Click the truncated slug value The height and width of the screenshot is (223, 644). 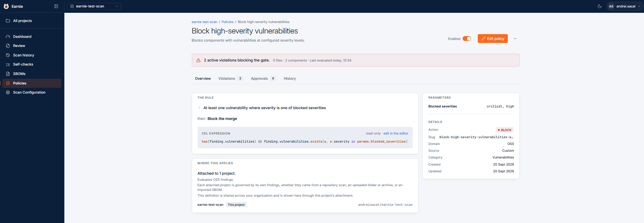pyautogui.click(x=476, y=137)
